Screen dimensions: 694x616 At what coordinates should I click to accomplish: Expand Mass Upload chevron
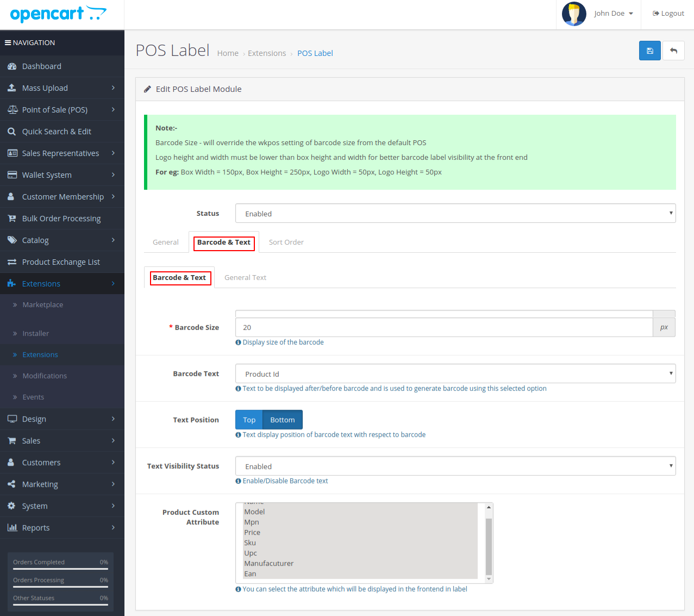(113, 88)
